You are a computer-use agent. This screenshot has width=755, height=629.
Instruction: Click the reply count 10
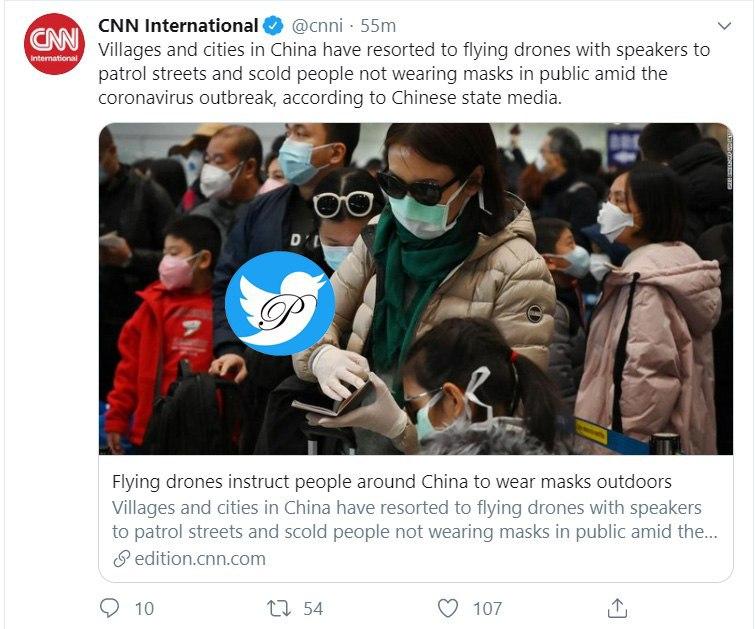pos(144,609)
